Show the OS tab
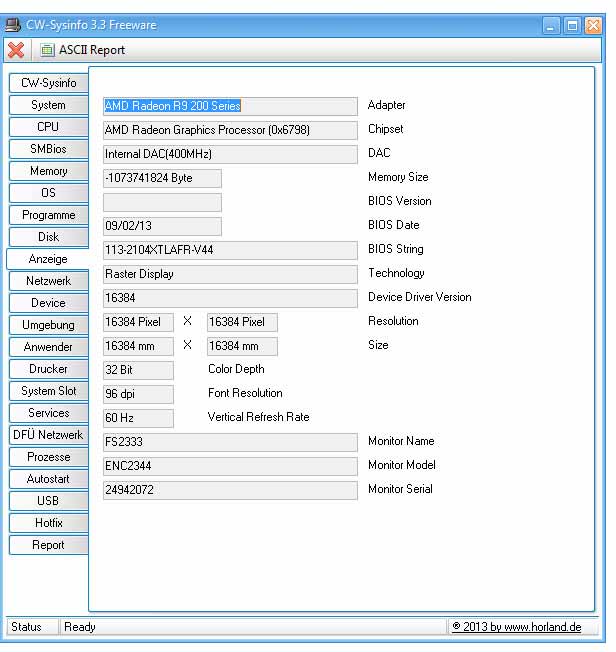The width and height of the screenshot is (616, 652). pos(49,193)
